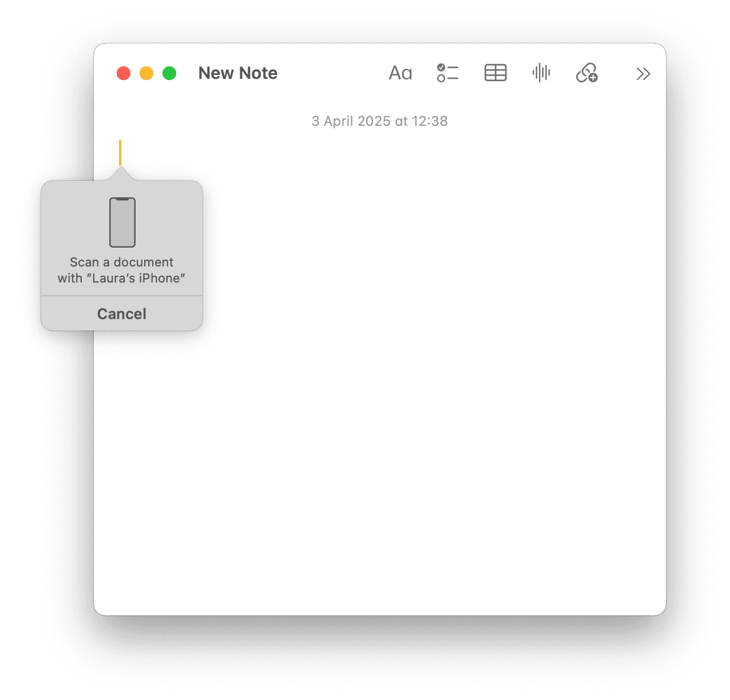Place cursor at the orange text insertion point
This screenshot has width=730, height=700.
[x=120, y=152]
